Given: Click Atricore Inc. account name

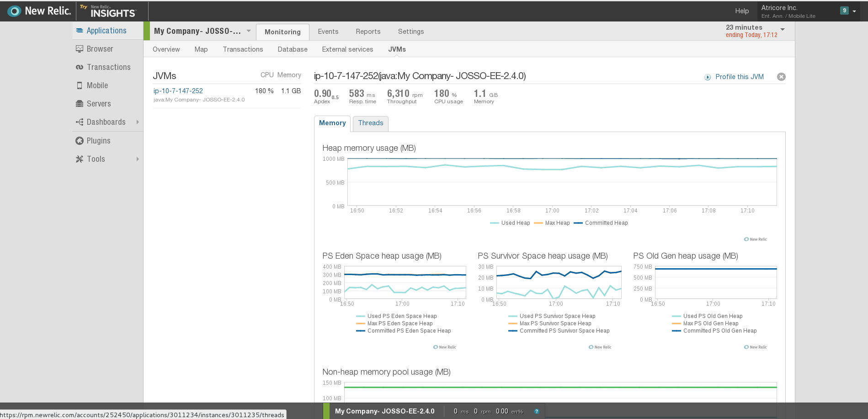Looking at the screenshot, I should pos(779,8).
